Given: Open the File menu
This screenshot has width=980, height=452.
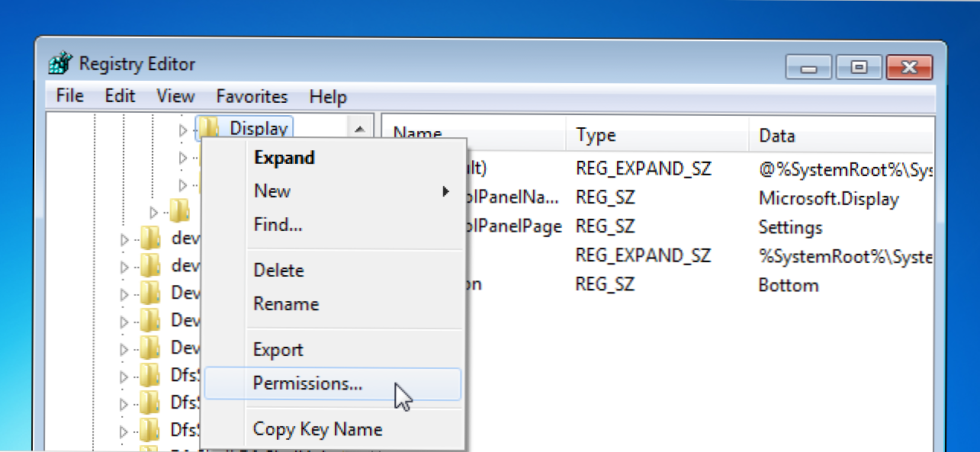Looking at the screenshot, I should (70, 96).
